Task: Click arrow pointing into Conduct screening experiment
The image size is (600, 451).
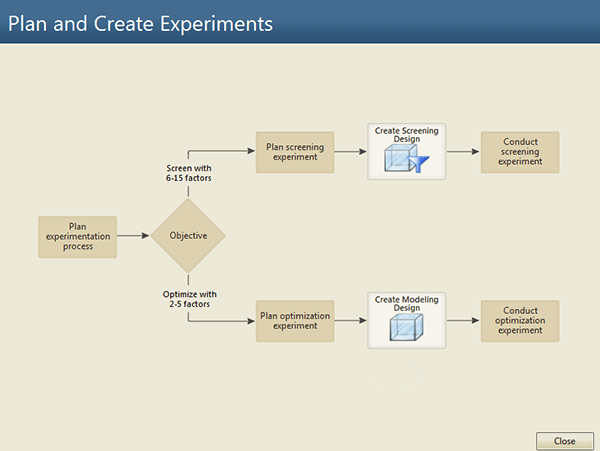Action: click(462, 152)
